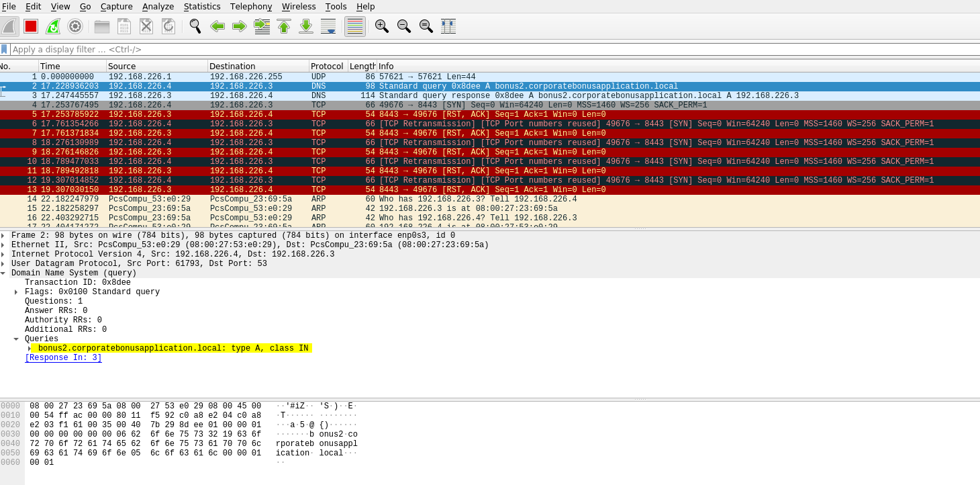Click the display filter bookmark icon

click(x=4, y=49)
